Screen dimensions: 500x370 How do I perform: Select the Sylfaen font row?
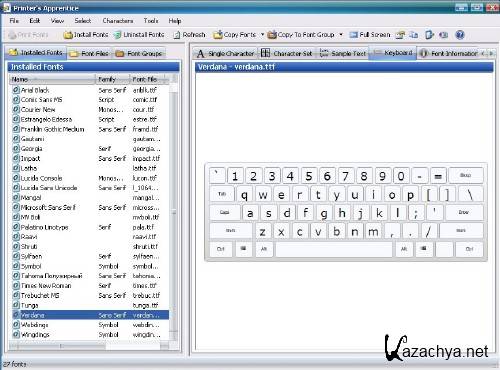coord(90,256)
